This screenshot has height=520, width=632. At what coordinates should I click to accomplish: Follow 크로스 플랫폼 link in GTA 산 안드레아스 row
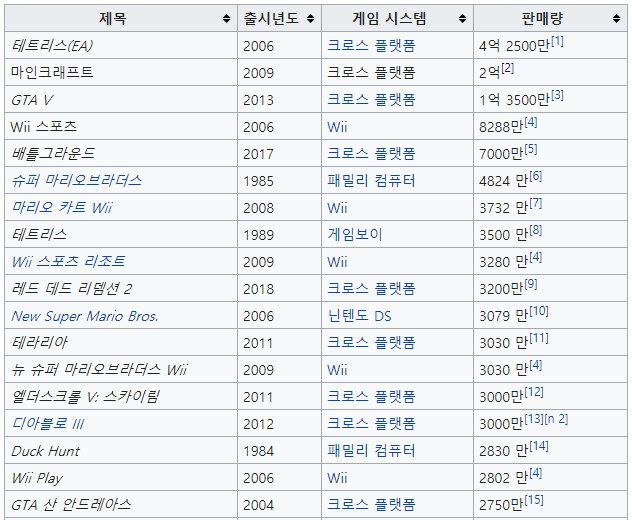(371, 504)
